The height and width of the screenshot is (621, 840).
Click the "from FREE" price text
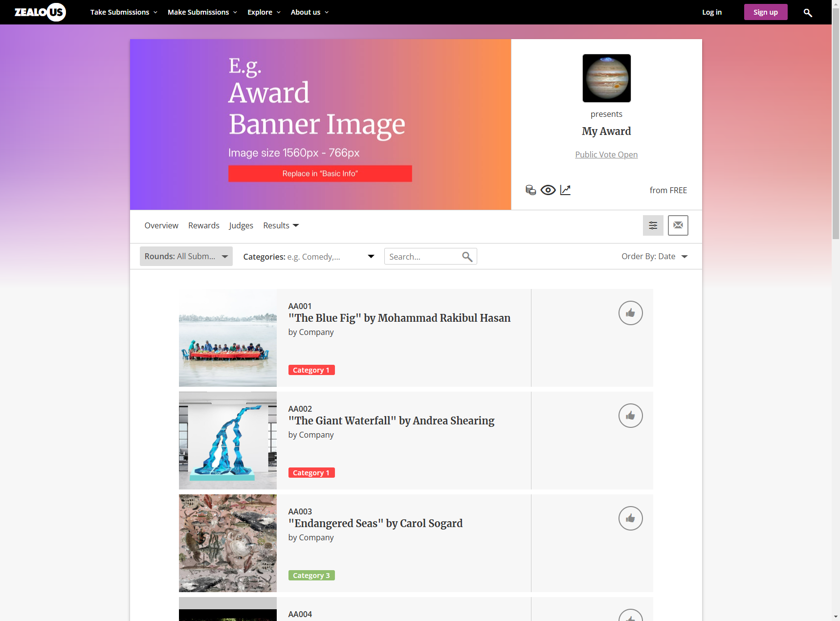[x=668, y=190]
